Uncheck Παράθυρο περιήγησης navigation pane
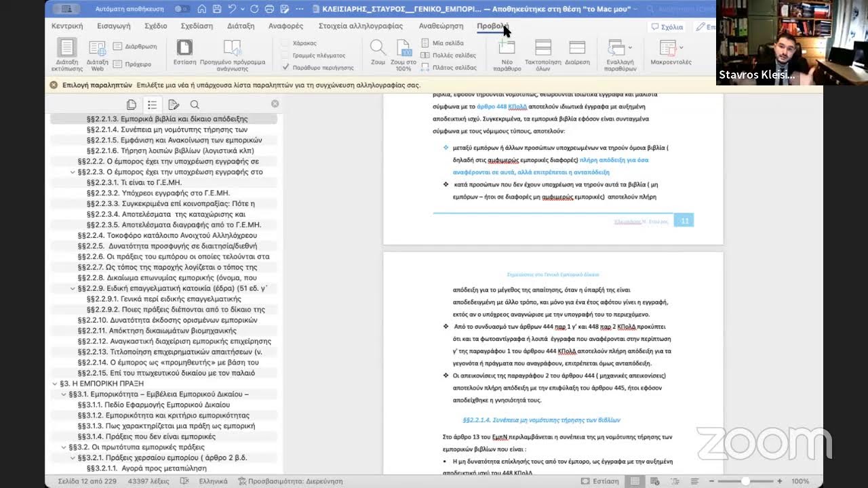 click(286, 67)
